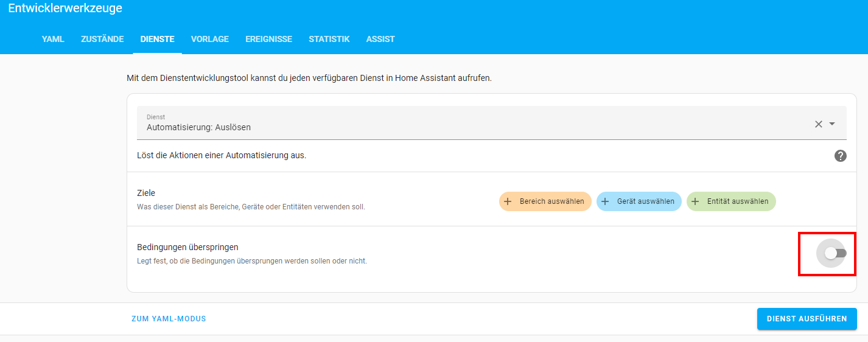Go to the VORLAGE tab
868x342 pixels.
click(x=210, y=39)
